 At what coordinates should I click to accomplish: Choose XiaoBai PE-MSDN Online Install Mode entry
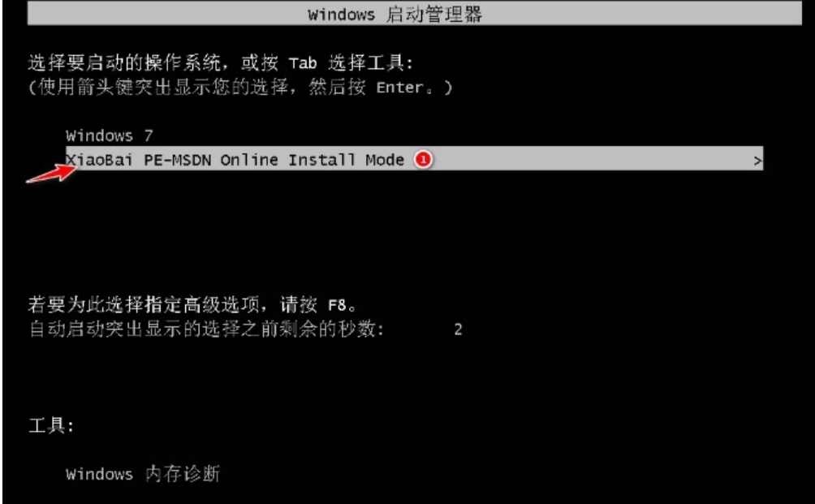tap(414, 159)
